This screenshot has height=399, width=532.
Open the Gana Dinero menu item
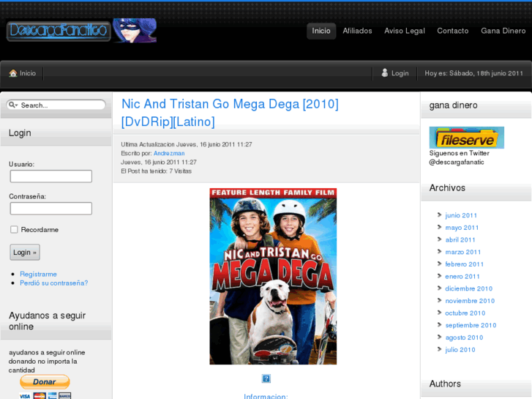(503, 31)
